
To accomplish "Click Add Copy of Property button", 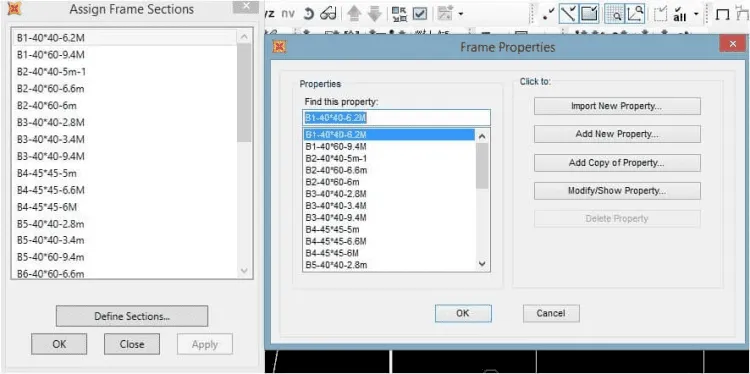I will (x=617, y=163).
